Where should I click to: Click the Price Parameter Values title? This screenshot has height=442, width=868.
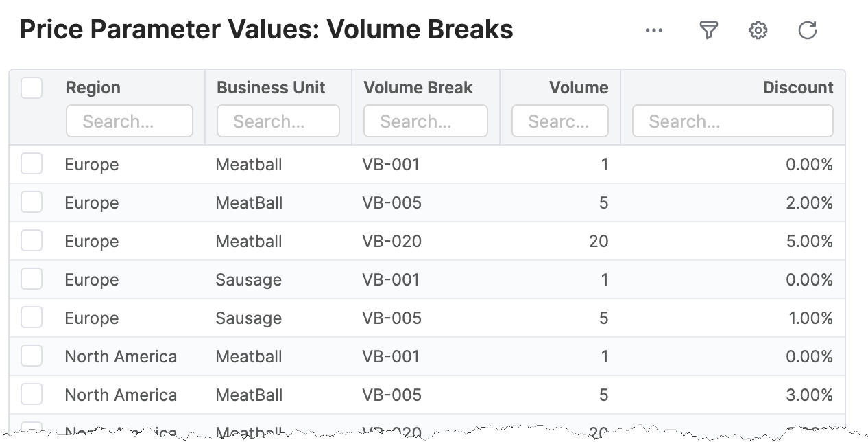[266, 29]
